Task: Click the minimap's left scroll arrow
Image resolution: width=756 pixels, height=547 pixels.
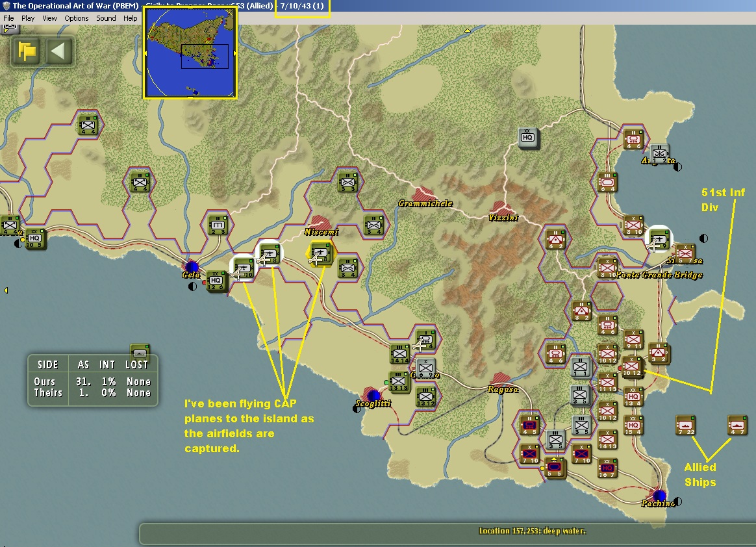Action: [145, 53]
